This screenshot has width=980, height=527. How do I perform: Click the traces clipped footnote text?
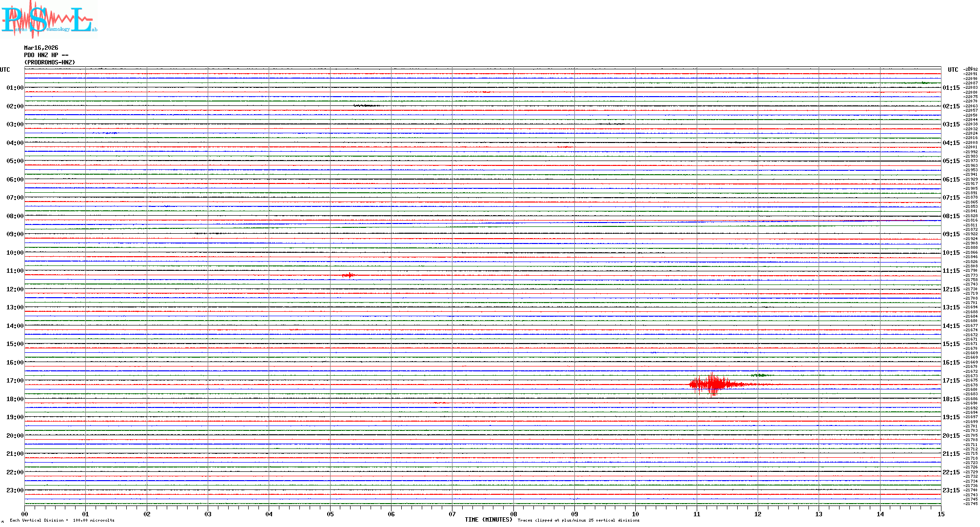[578, 520]
